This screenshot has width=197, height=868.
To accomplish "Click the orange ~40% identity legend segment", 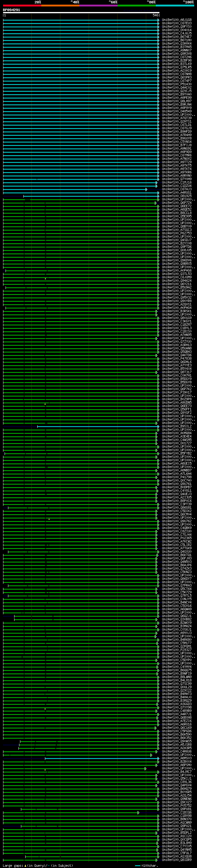I will click(60, 6).
